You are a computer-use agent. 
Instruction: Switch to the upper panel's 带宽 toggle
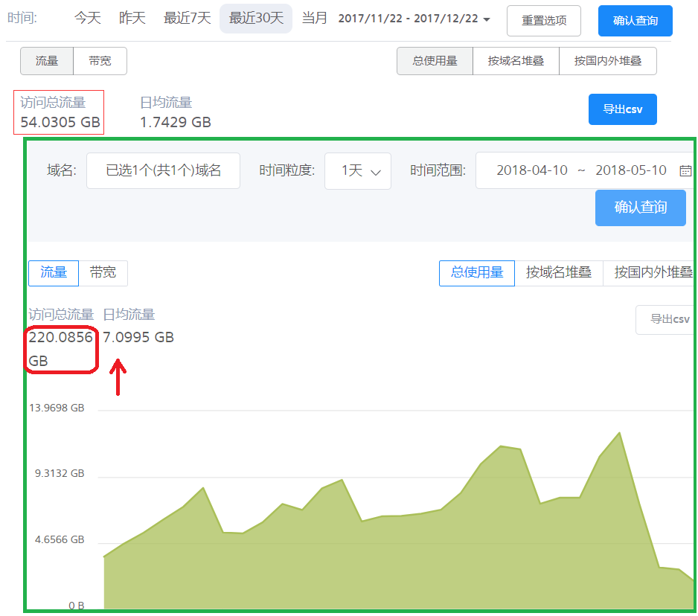[x=100, y=61]
